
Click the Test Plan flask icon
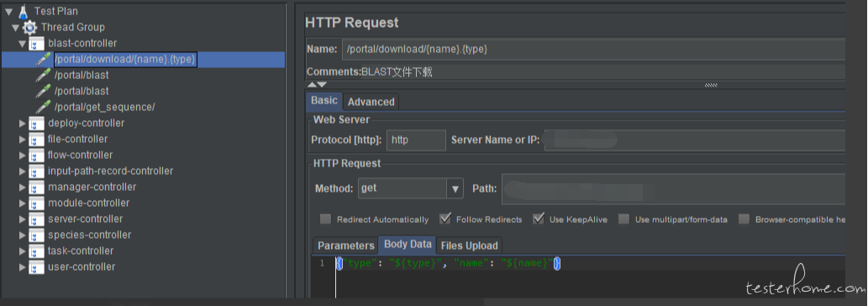pos(24,11)
